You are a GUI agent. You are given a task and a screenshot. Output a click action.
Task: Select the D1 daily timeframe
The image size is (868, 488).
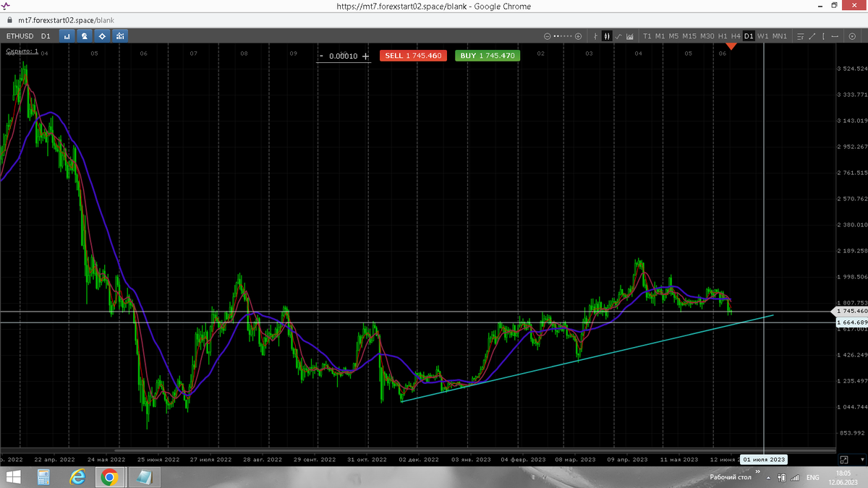(x=749, y=36)
